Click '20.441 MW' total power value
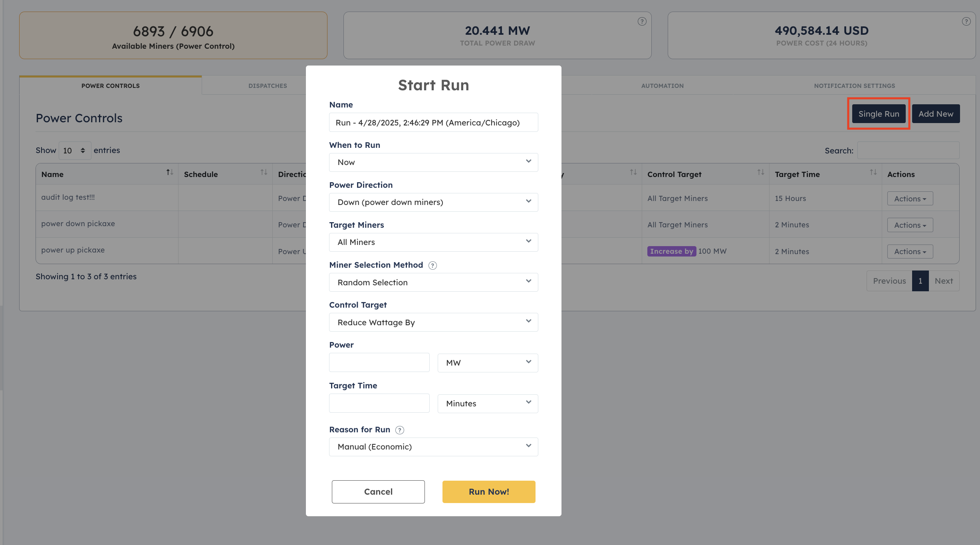Viewport: 980px width, 545px height. coord(497,31)
